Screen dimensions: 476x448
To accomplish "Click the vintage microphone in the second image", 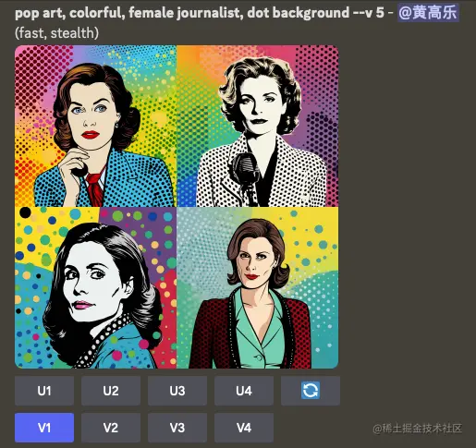I will [x=247, y=177].
